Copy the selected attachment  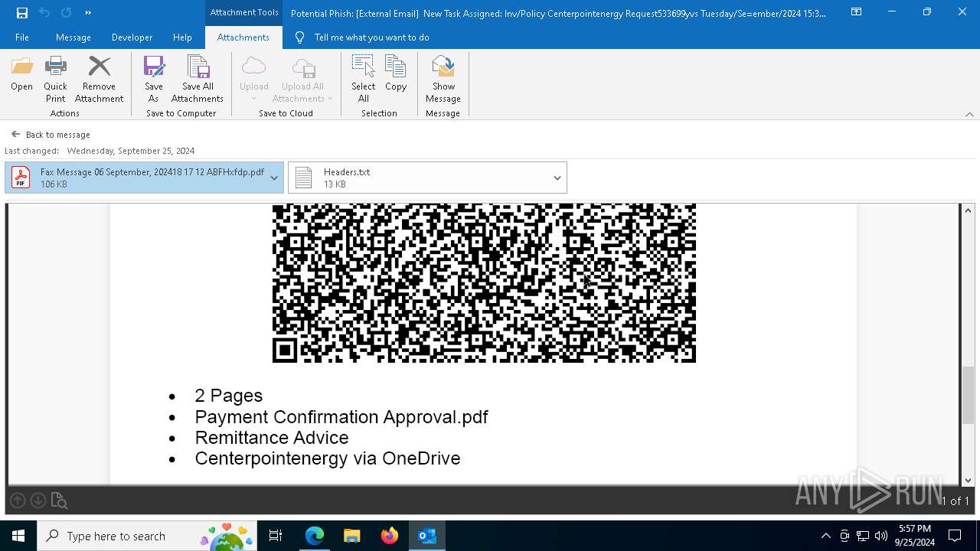click(396, 75)
